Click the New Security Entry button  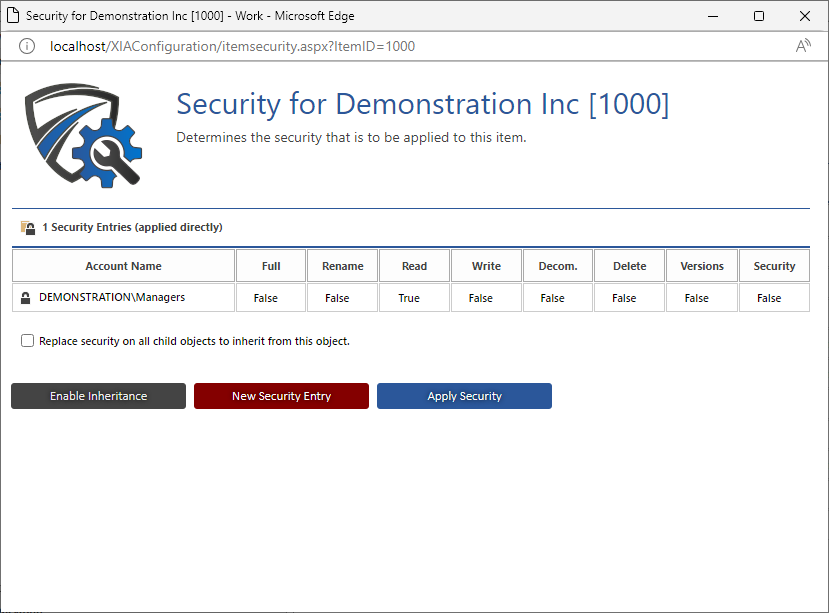click(x=281, y=396)
